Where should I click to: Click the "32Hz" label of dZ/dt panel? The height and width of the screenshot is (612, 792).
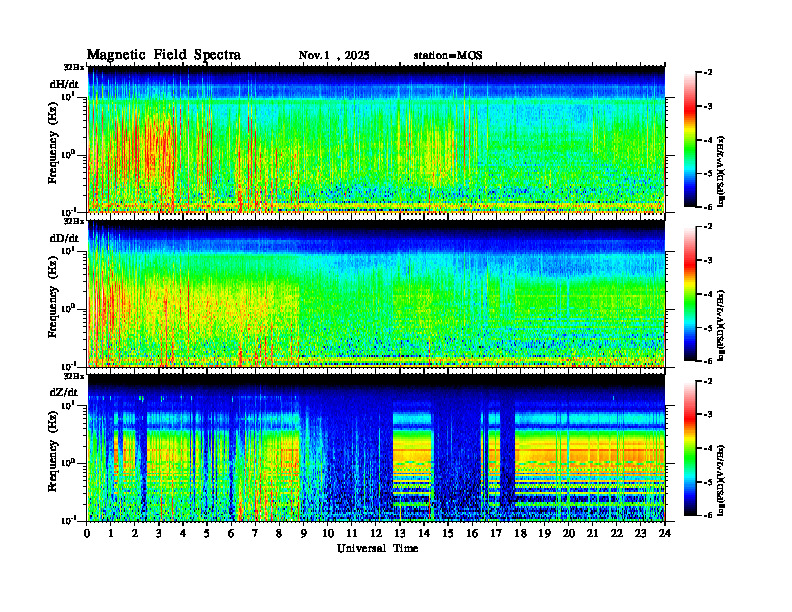(x=74, y=376)
